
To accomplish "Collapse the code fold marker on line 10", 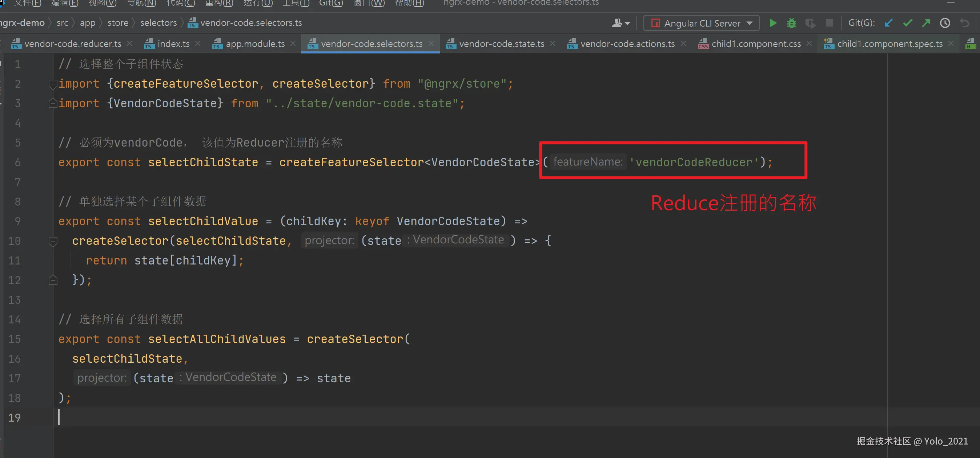I will tap(53, 240).
